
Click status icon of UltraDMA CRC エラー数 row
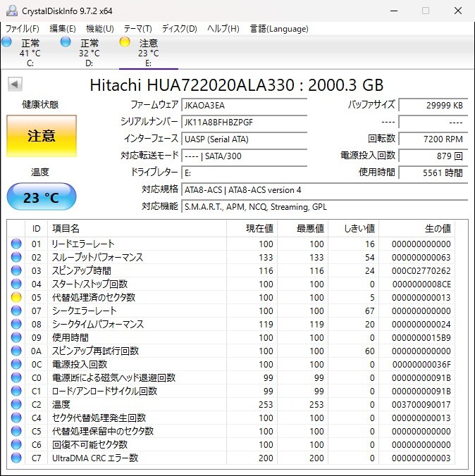16,458
